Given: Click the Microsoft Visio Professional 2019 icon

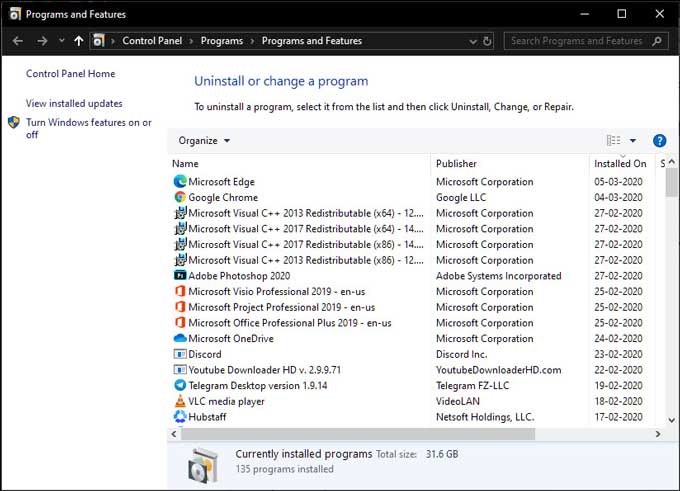Looking at the screenshot, I should (180, 291).
